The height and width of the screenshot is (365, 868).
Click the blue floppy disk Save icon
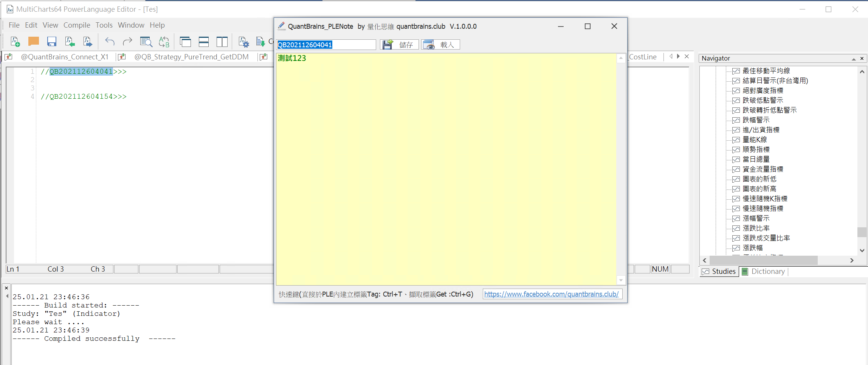coord(52,42)
